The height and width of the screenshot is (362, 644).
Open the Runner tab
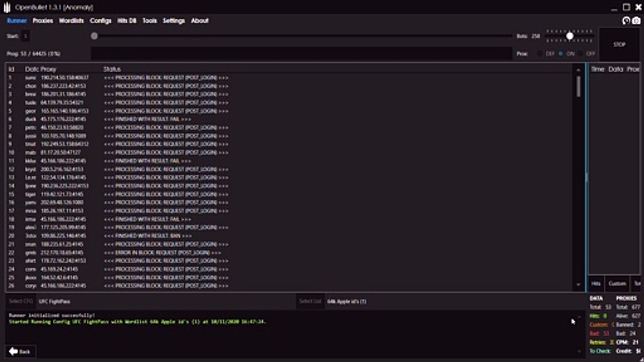[x=17, y=21]
